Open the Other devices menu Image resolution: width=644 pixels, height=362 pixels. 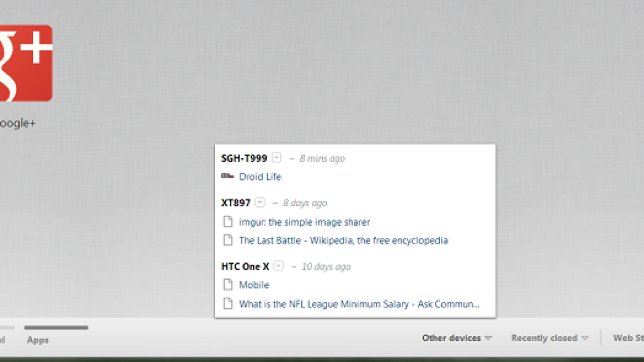[x=457, y=338]
